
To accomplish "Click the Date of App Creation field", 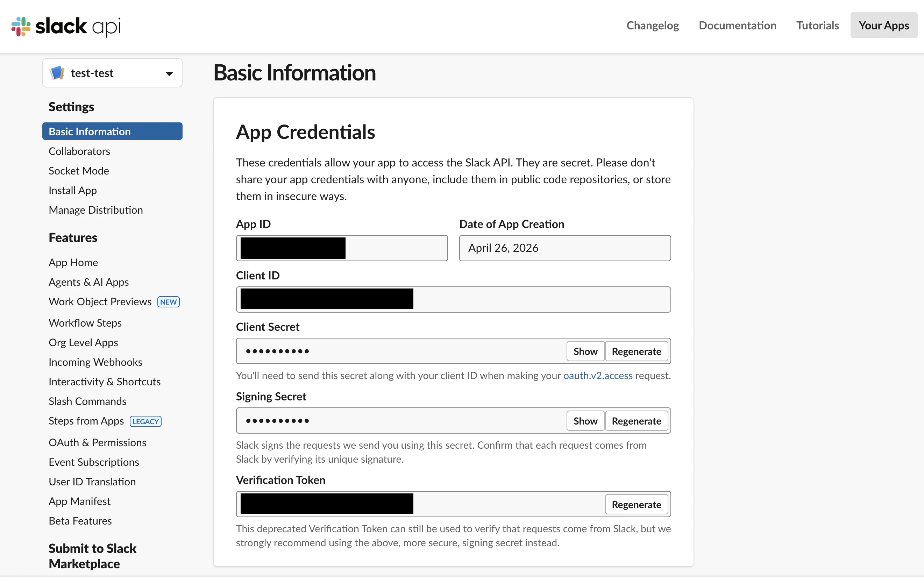I will 564,248.
